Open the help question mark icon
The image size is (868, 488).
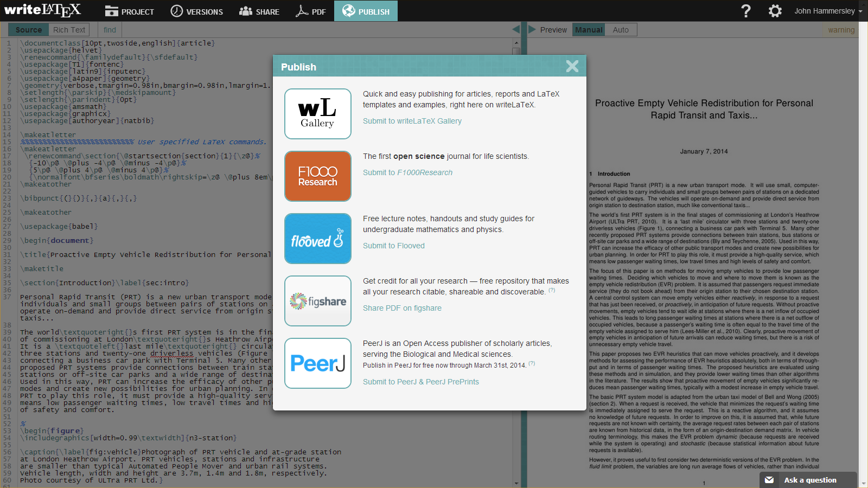tap(746, 11)
